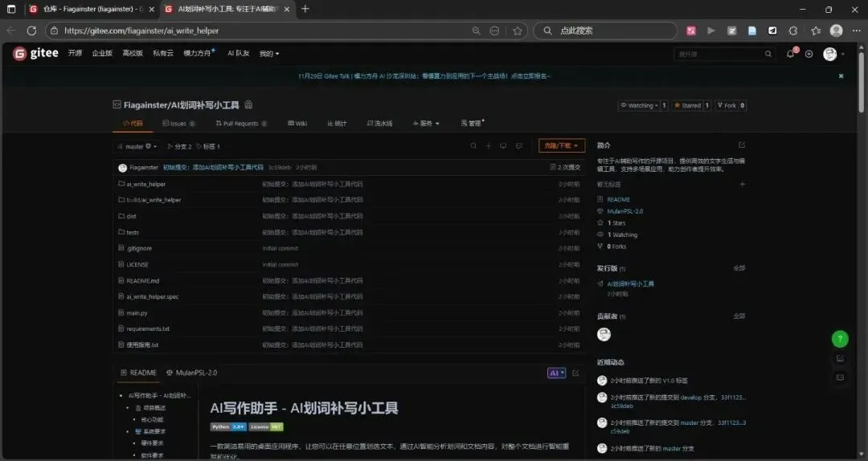This screenshot has height=461, width=868.
Task: Open the .gitignore file
Action: coord(139,248)
